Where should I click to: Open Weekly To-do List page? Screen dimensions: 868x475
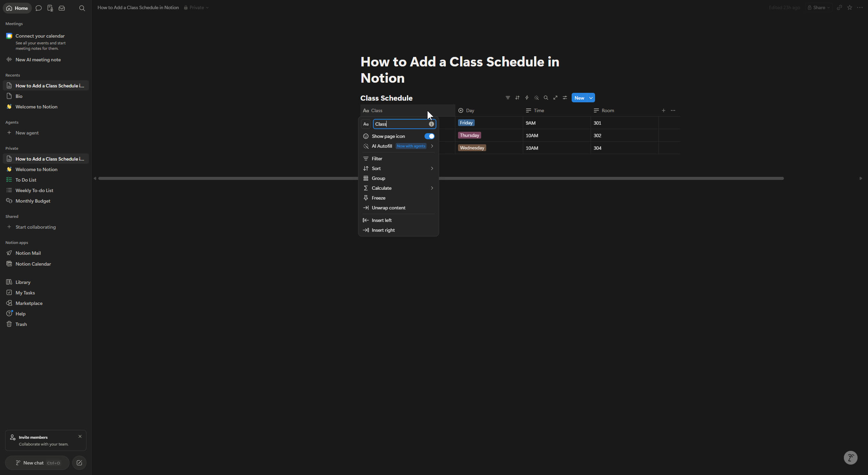tap(45, 190)
